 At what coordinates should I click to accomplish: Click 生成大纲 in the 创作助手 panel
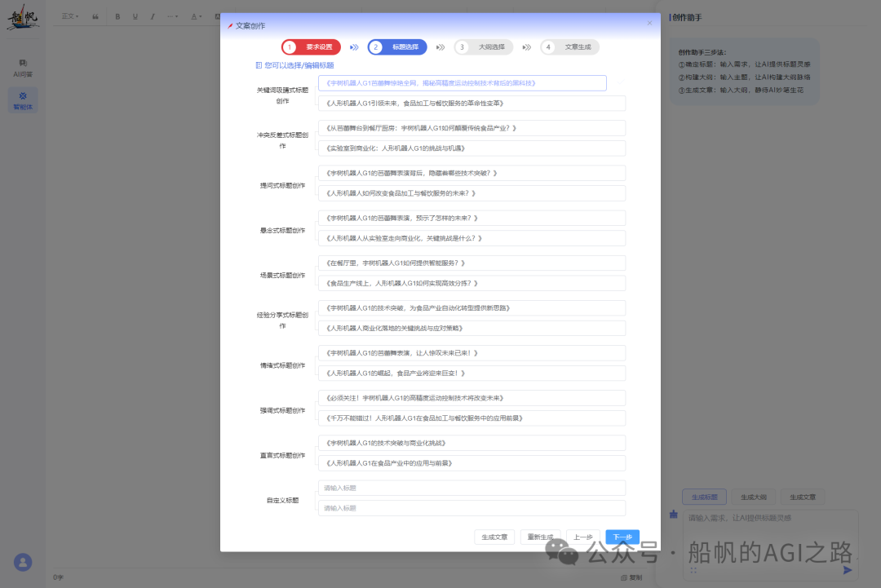754,497
